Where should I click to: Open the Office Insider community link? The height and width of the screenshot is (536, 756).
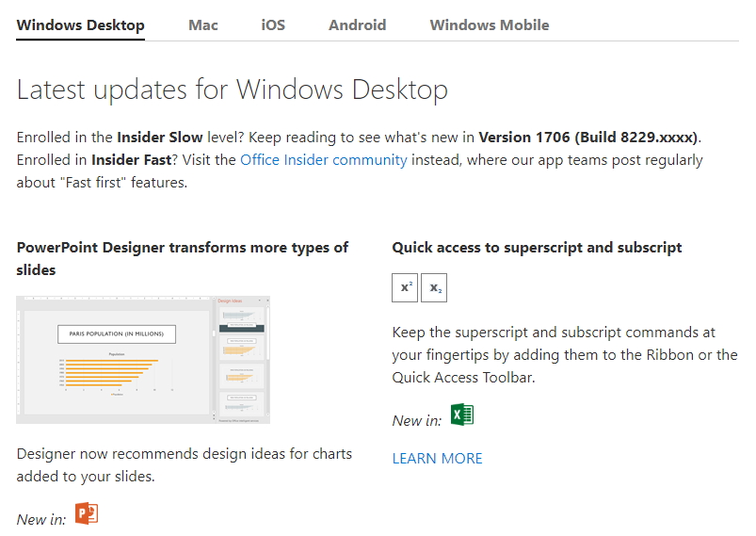pyautogui.click(x=324, y=160)
